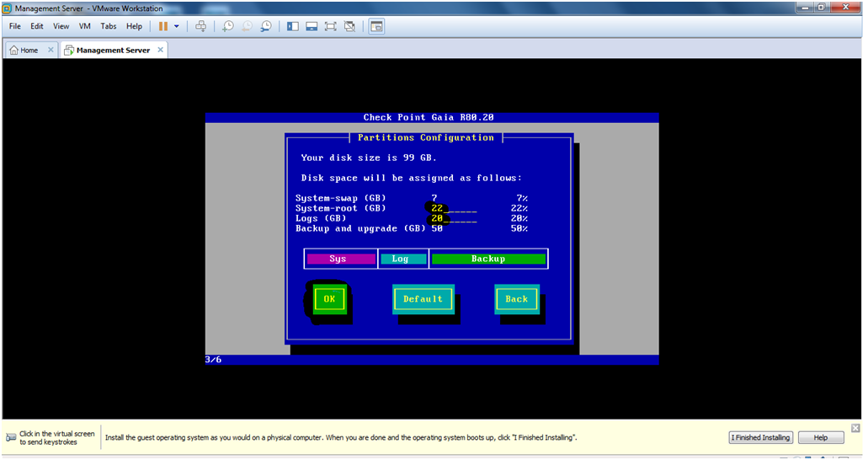Click the 'Click in the virtual screen' hint
The width and height of the screenshot is (868, 460).
57,438
